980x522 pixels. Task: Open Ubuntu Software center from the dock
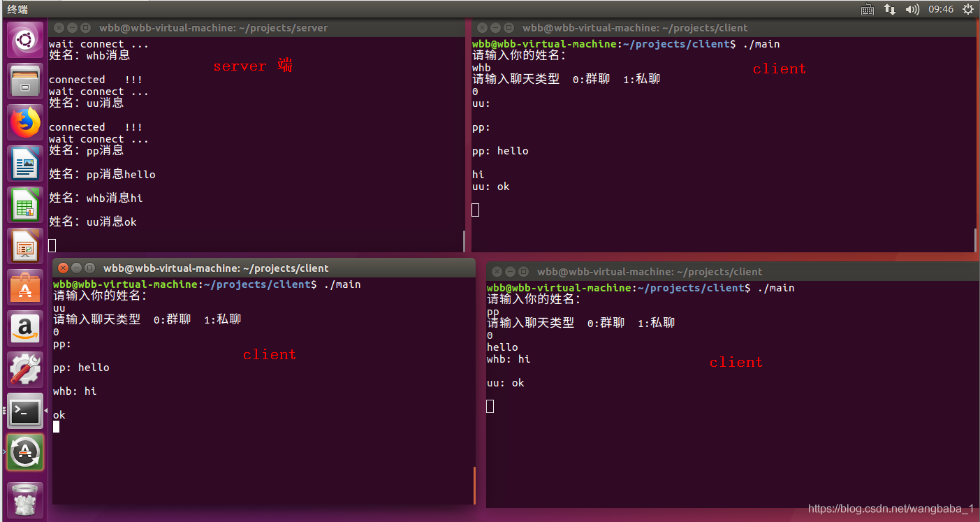pos(25,287)
